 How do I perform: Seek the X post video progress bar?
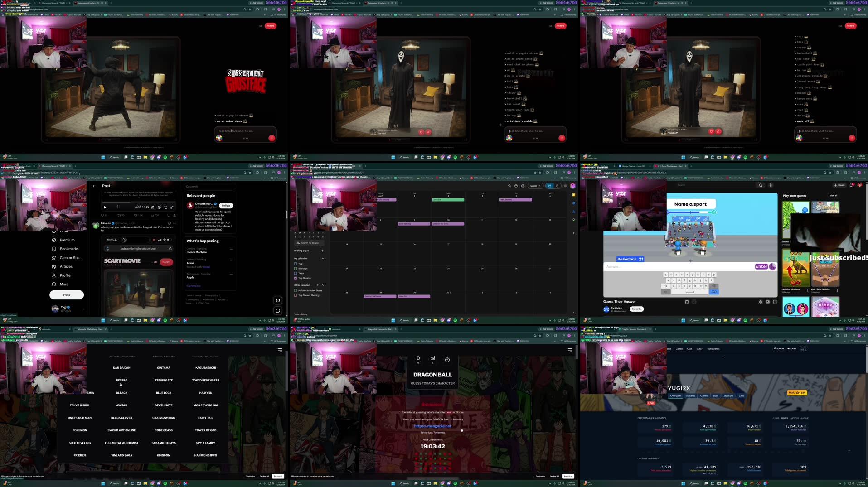pos(138,202)
